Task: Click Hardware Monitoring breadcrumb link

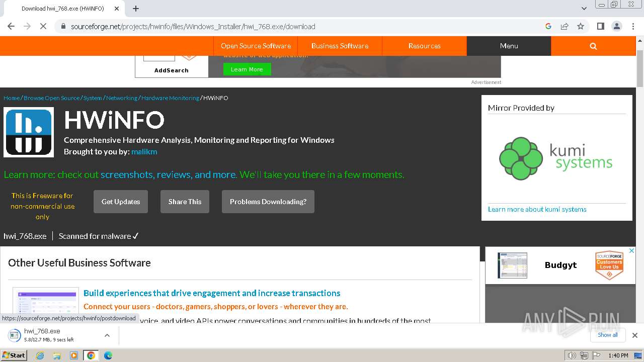Action: [170, 98]
